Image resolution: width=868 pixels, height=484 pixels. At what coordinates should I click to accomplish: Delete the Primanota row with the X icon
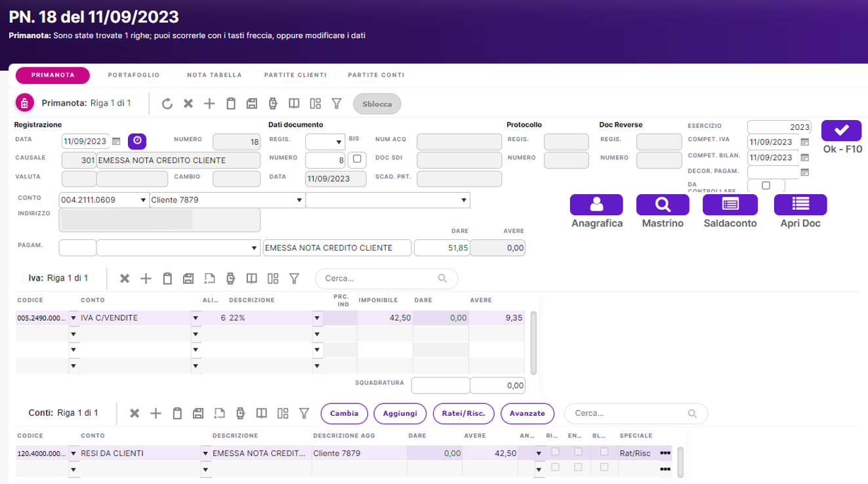(x=188, y=104)
